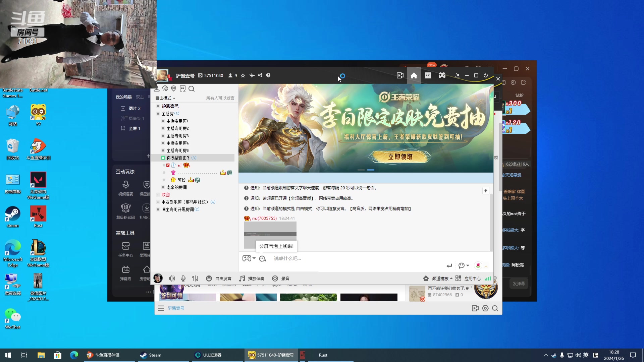Open WeChat desktop shortcut
This screenshot has height=362, width=644.
13,318
